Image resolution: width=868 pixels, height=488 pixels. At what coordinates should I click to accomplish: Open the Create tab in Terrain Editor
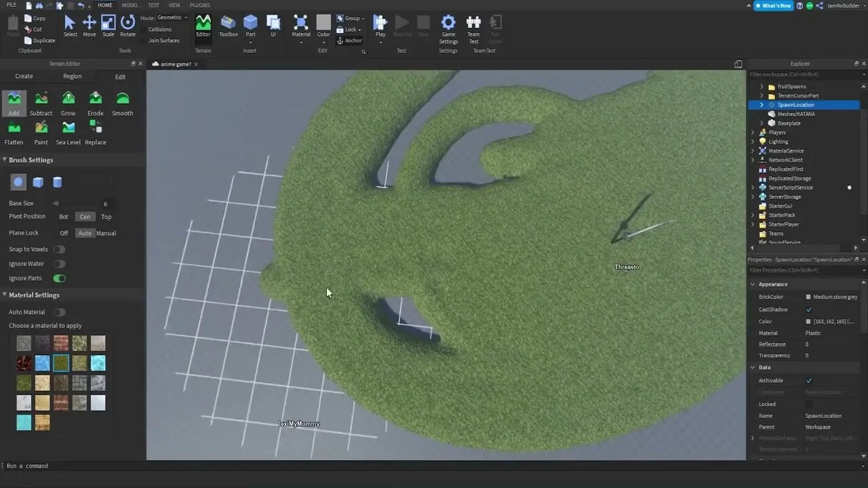[24, 77]
